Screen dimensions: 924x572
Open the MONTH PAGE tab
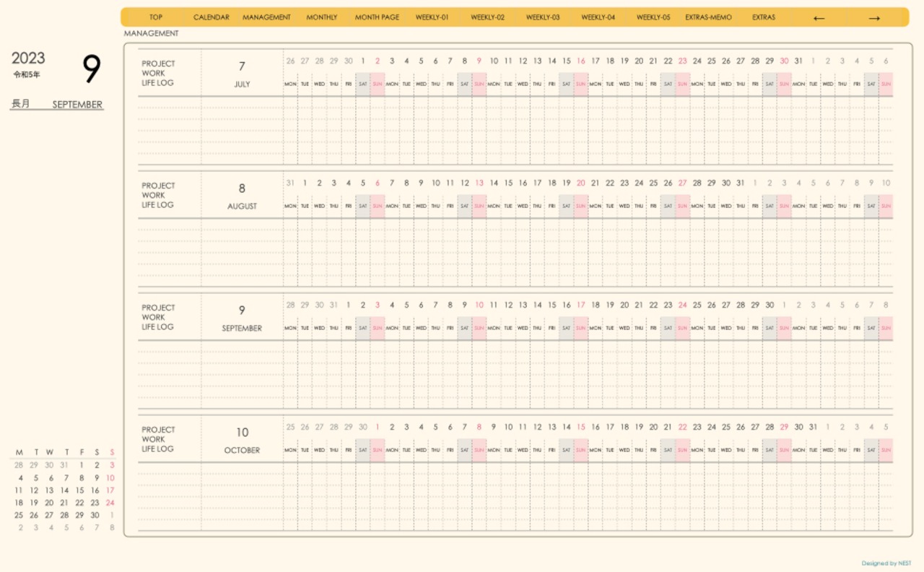[377, 17]
